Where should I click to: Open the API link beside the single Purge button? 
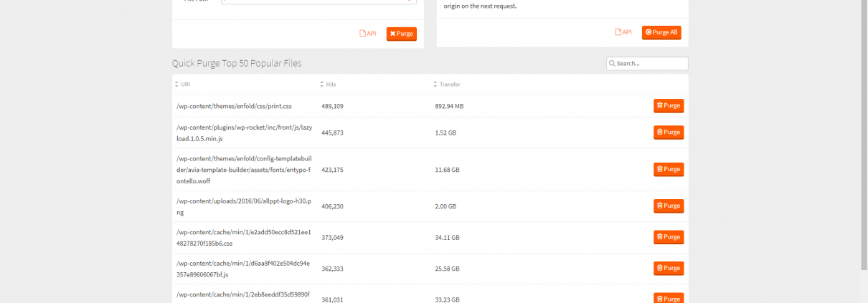click(x=367, y=34)
